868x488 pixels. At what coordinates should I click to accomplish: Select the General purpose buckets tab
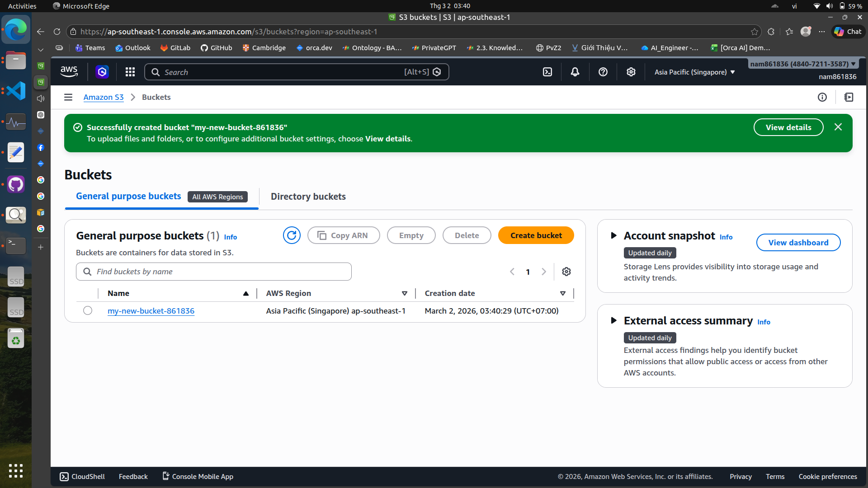[128, 196]
